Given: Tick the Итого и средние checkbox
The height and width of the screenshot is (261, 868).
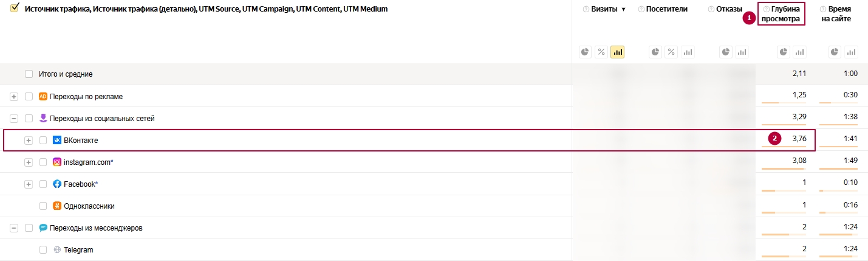Looking at the screenshot, I should pyautogui.click(x=29, y=74).
